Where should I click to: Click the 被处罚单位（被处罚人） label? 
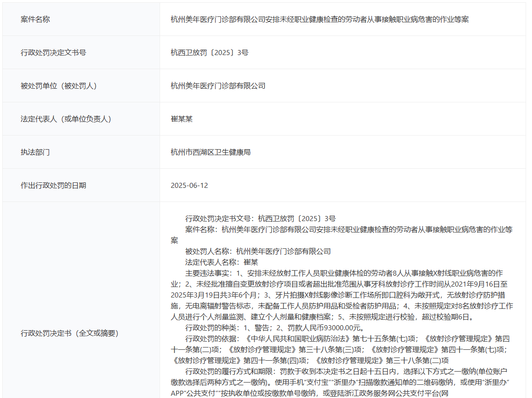click(x=59, y=86)
